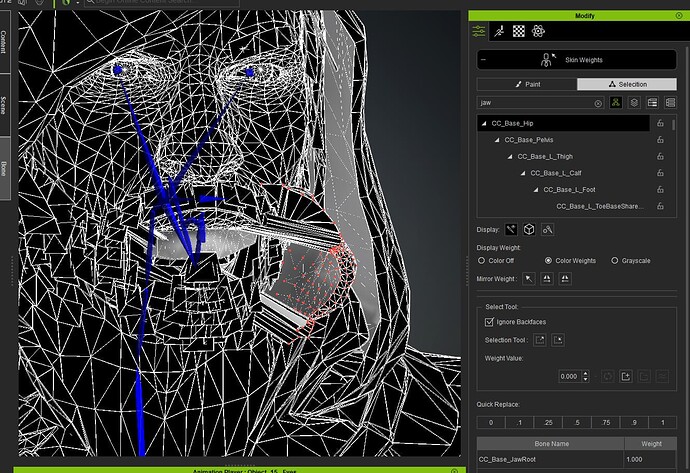Open the atom-shaped Physics tab

(x=538, y=31)
